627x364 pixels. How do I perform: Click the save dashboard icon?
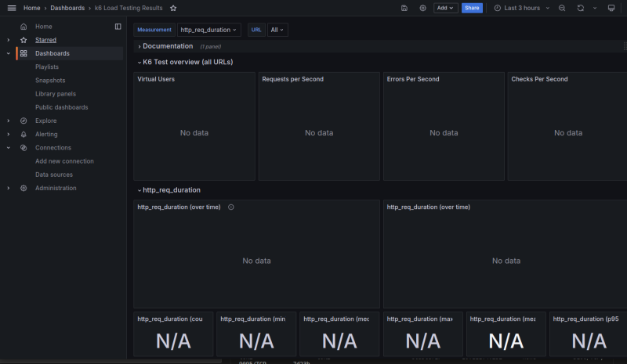click(x=404, y=8)
